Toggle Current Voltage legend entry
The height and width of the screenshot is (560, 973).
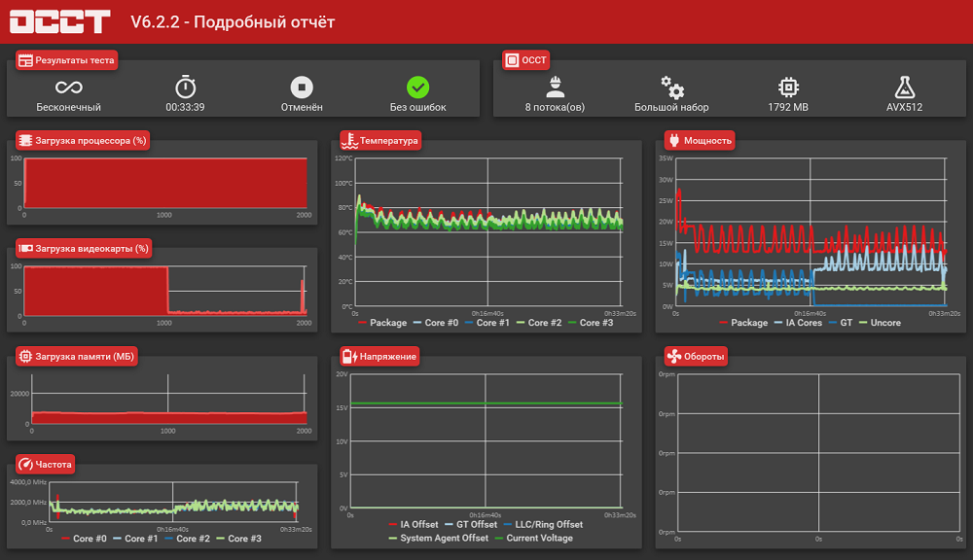tap(533, 539)
